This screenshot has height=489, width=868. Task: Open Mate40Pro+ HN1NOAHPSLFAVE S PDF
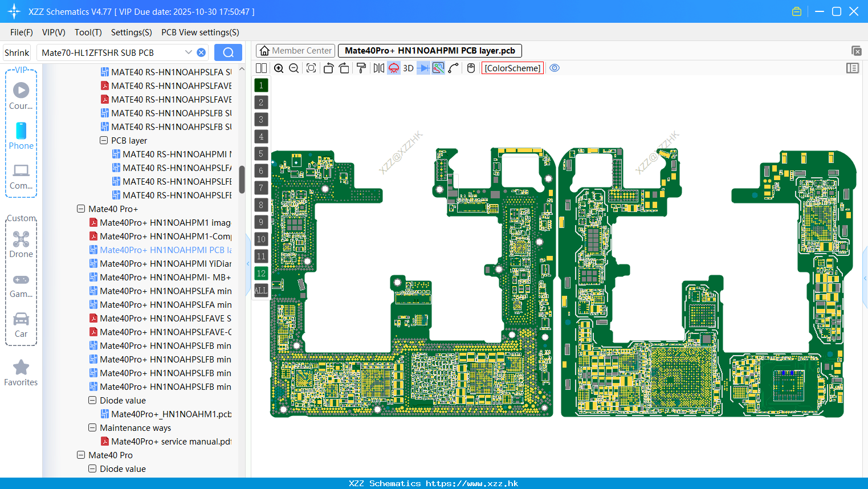pos(160,318)
